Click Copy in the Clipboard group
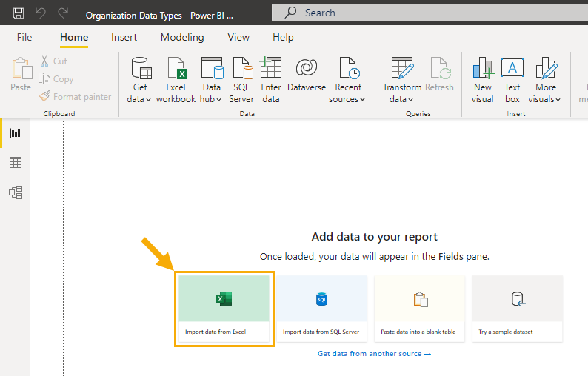The height and width of the screenshot is (376, 588). coord(56,79)
